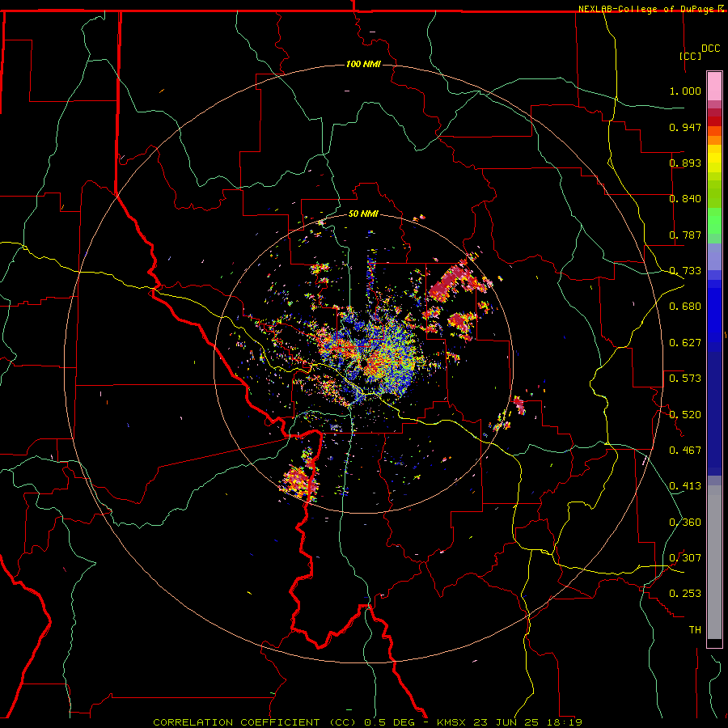The height and width of the screenshot is (728, 728).
Task: Click the 23 JUN 25 date text
Action: click(506, 722)
